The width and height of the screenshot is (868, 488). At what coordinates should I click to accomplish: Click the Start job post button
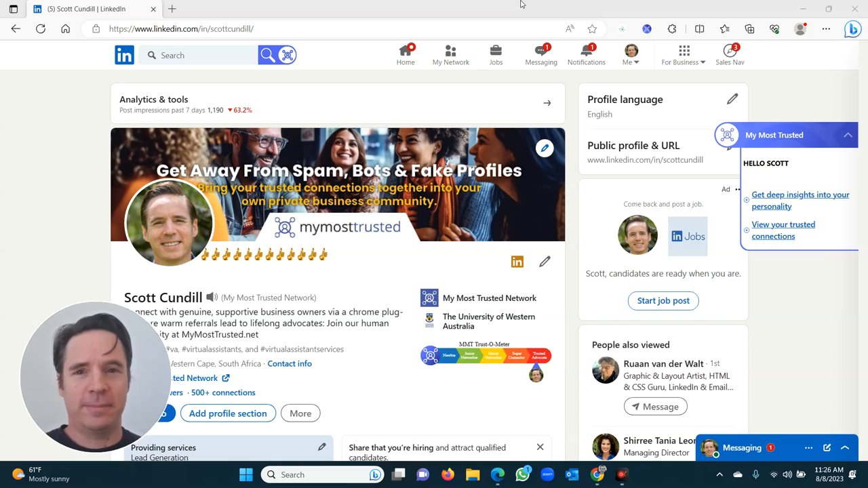tap(663, 300)
